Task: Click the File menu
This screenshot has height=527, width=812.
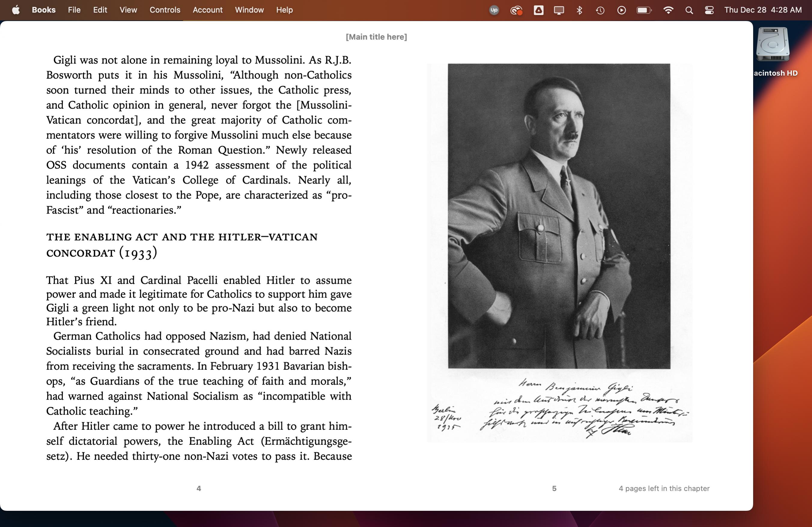Action: (x=74, y=10)
